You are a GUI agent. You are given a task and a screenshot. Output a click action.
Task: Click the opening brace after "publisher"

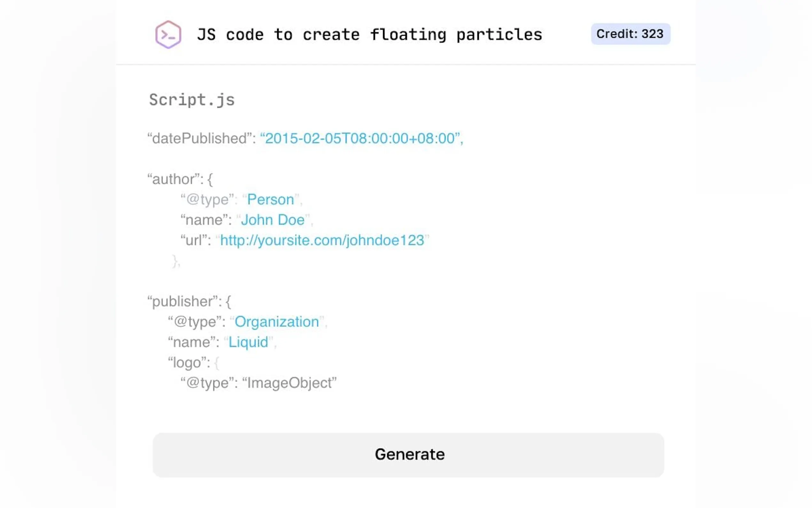[228, 302]
